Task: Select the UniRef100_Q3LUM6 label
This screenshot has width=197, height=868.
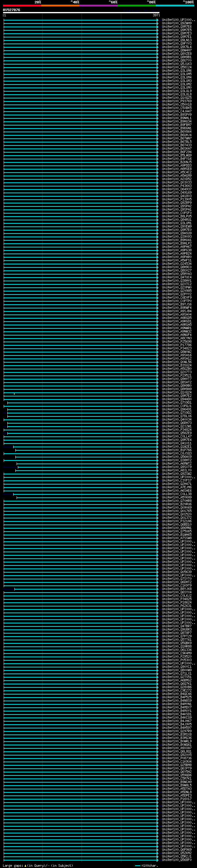Action: 176,71
